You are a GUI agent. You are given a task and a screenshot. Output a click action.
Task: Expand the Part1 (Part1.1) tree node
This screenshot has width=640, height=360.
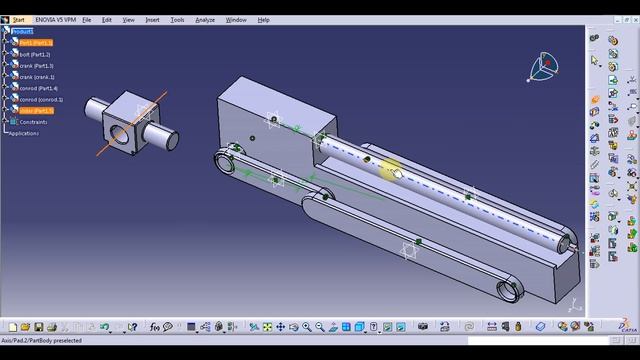[5, 42]
